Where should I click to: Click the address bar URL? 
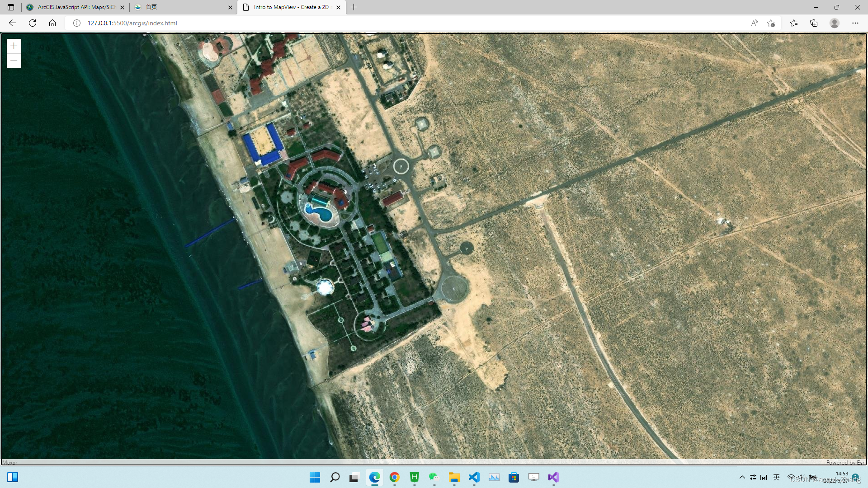point(132,23)
